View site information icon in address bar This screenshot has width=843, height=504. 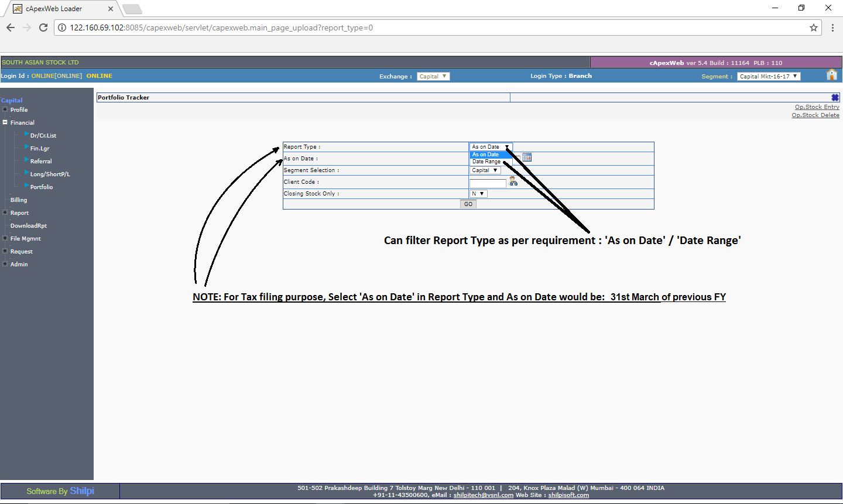click(x=62, y=28)
